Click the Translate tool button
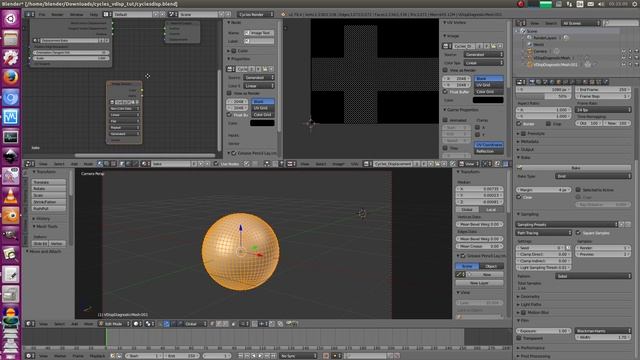640x360 pixels. [x=49, y=182]
